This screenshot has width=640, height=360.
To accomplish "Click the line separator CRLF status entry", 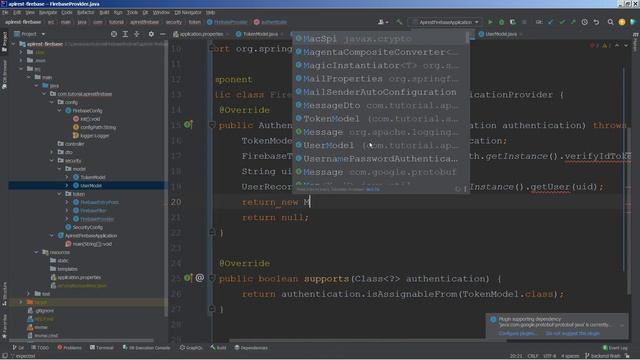I will (533, 356).
